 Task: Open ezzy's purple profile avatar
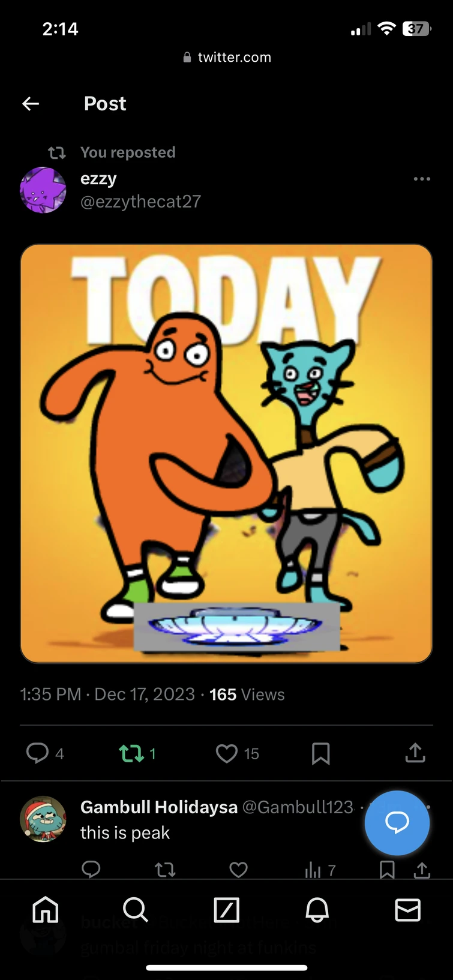(43, 190)
